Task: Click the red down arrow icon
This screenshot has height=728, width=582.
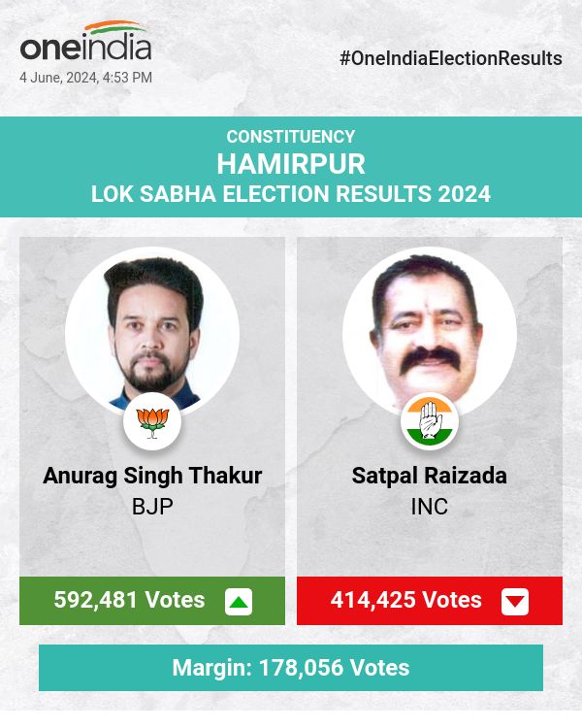Action: pos(515,602)
